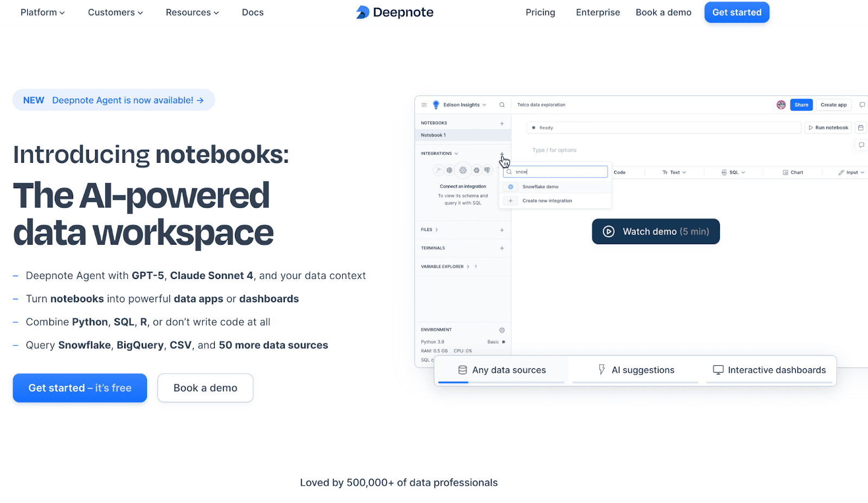Click the Get started – it's free button
This screenshot has width=868, height=503.
pyautogui.click(x=80, y=387)
